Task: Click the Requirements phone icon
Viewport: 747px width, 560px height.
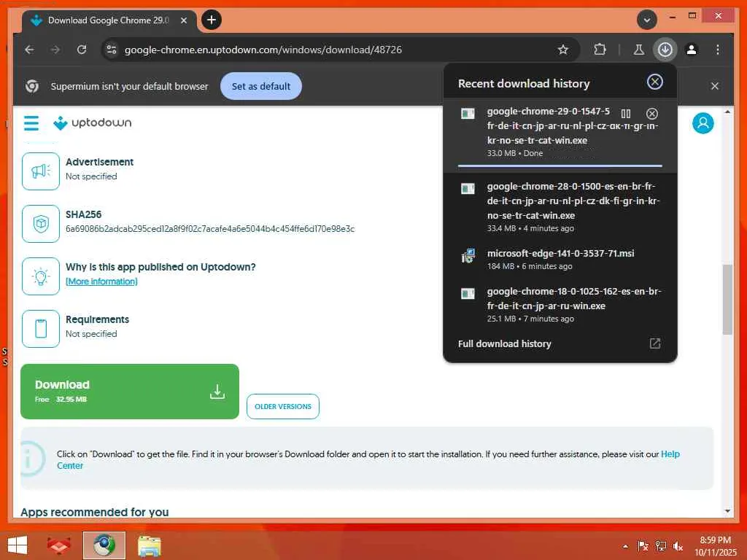Action: (41, 329)
